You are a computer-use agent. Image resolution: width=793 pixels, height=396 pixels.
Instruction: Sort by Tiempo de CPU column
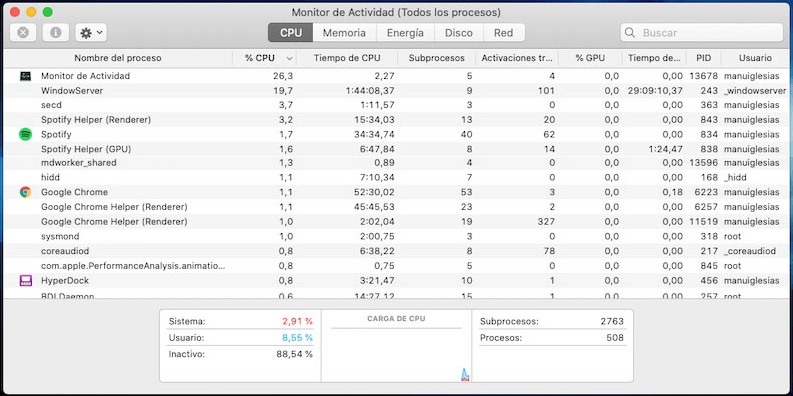(347, 58)
